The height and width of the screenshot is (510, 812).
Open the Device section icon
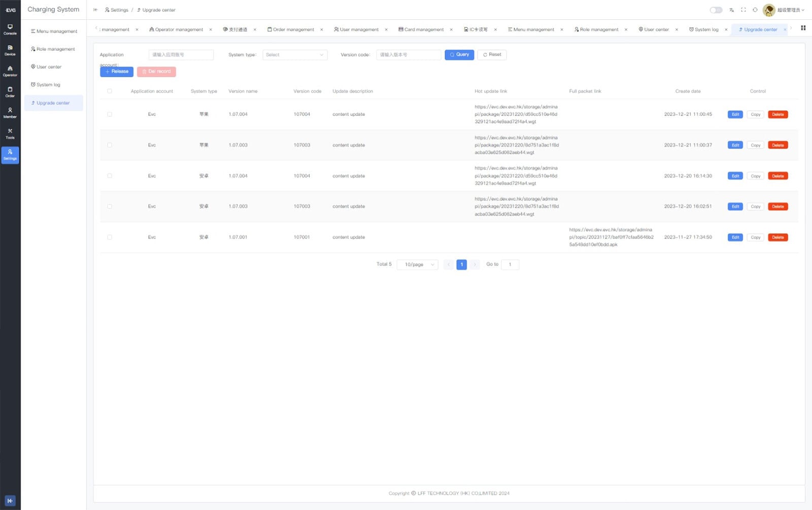click(10, 50)
